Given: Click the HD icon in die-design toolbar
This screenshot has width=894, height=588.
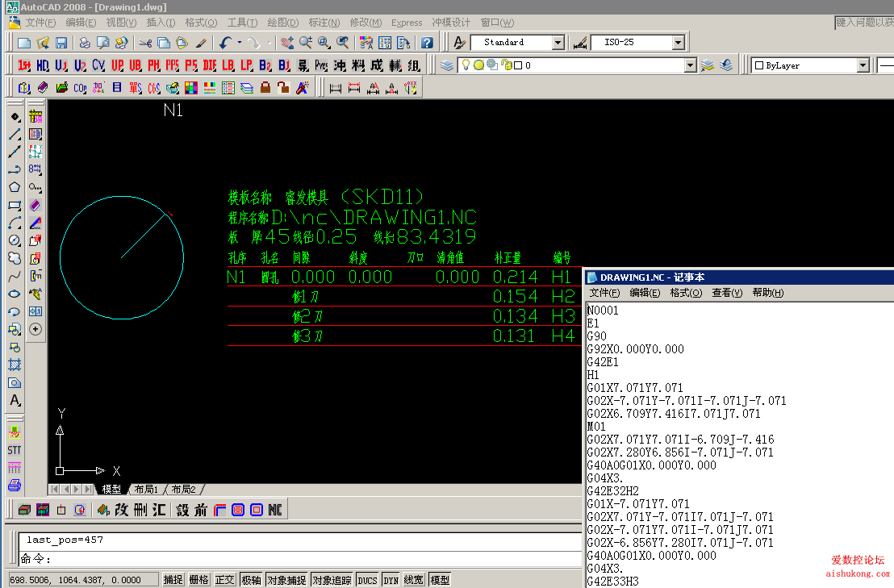Looking at the screenshot, I should (x=43, y=65).
